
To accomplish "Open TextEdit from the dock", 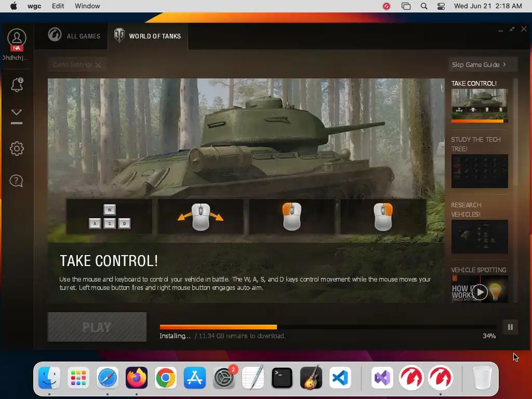I will (253, 378).
